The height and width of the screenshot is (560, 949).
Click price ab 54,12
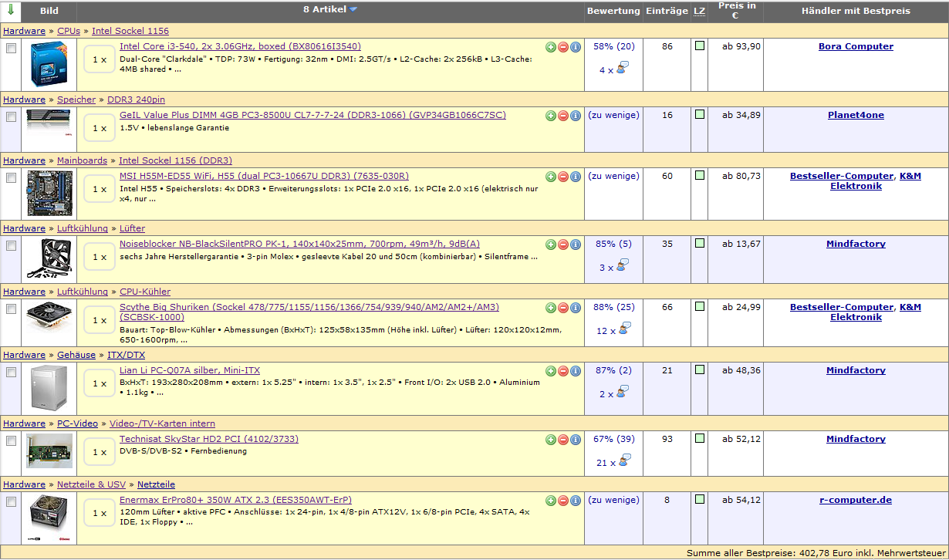741,500
